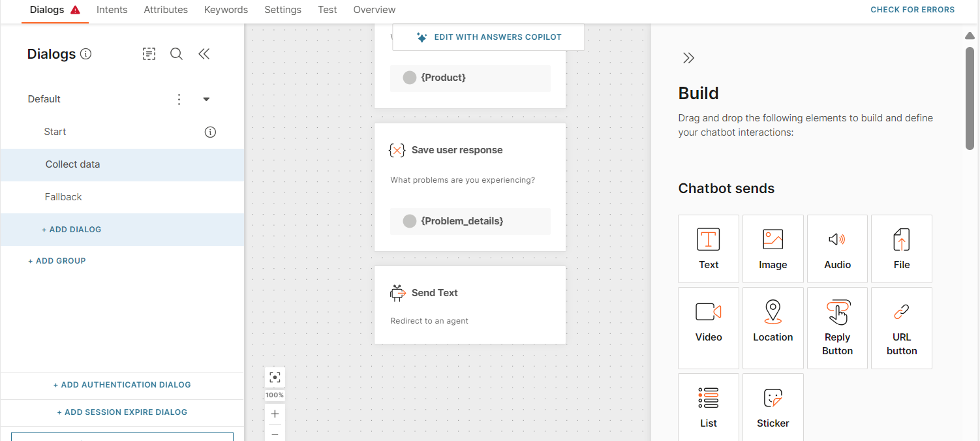
Task: Open the Keywords tab
Action: 226,10
